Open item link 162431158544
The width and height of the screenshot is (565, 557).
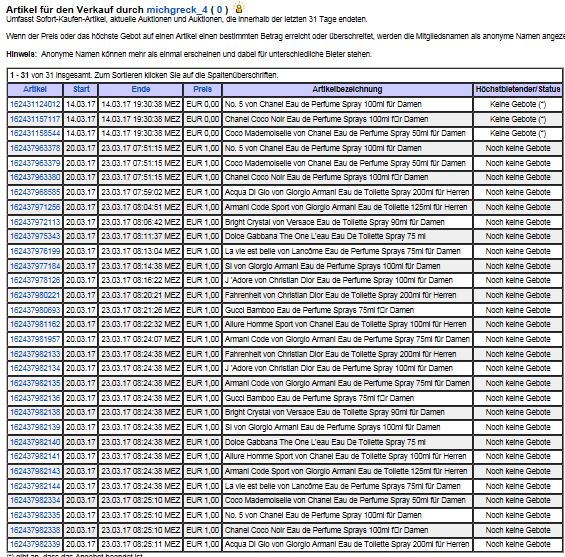click(x=35, y=133)
